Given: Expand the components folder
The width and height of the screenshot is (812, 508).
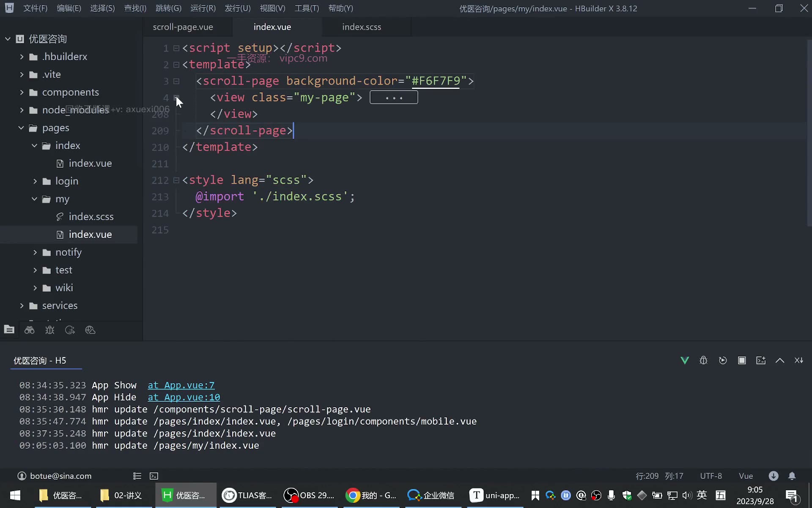Looking at the screenshot, I should click(22, 92).
